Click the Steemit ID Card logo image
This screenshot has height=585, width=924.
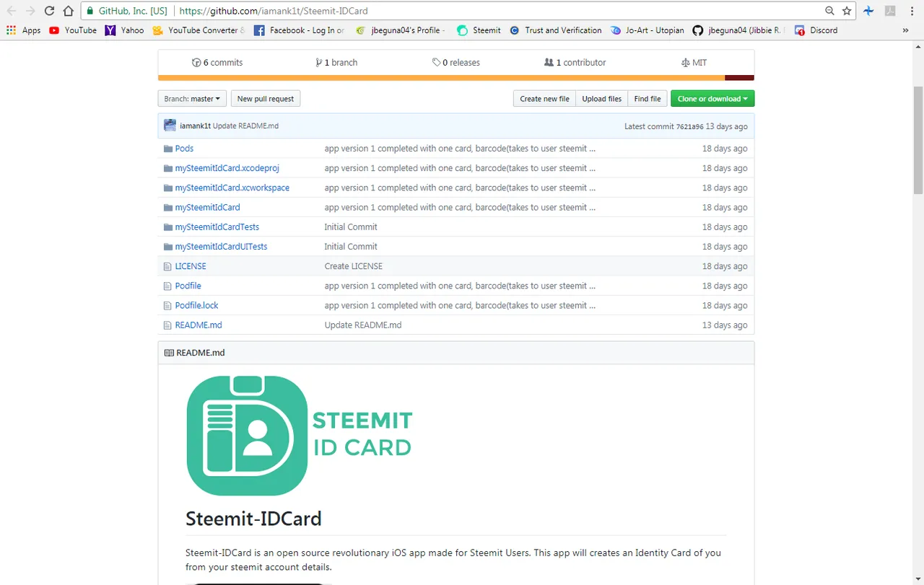[x=300, y=435]
